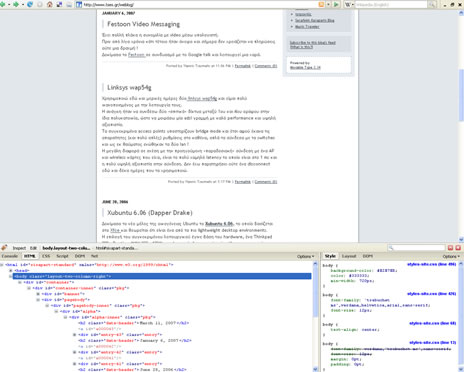Select the html#sixapart-standa... breadcrumb
This screenshot has width=464, height=372.
pyautogui.click(x=116, y=248)
